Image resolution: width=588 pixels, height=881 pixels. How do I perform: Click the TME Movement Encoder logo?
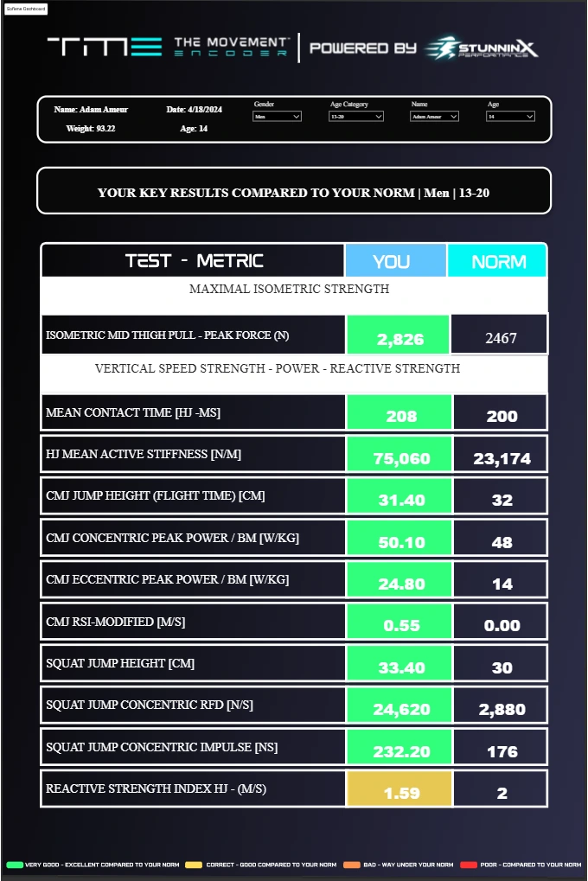(169, 48)
